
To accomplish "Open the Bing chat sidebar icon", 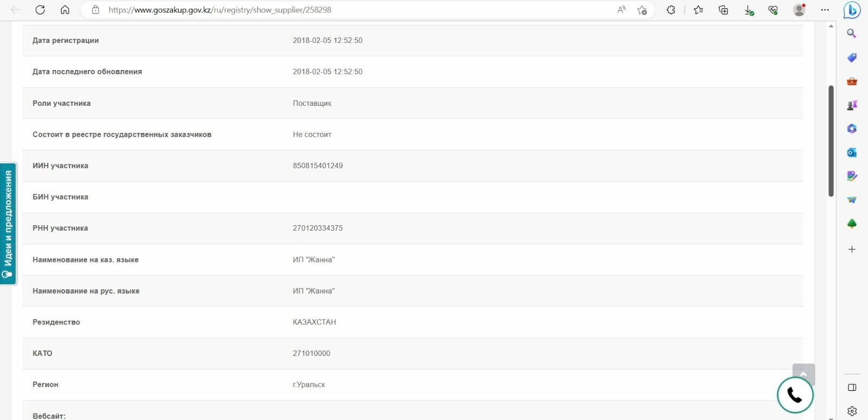I will coord(852,10).
